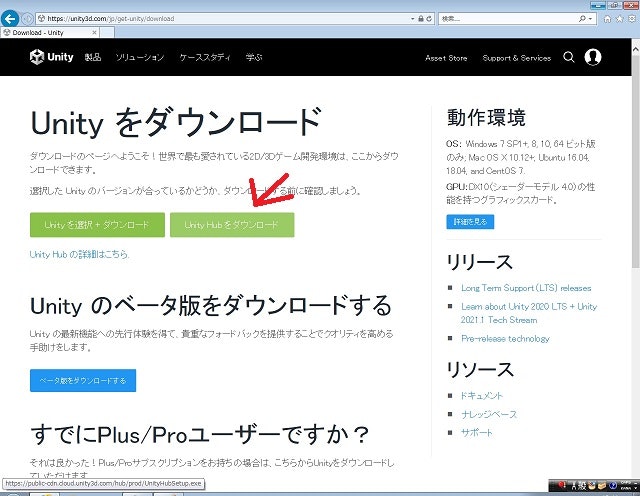Toggle CAPS indicator in language bar
This screenshot has width=640, height=496.
point(625,483)
